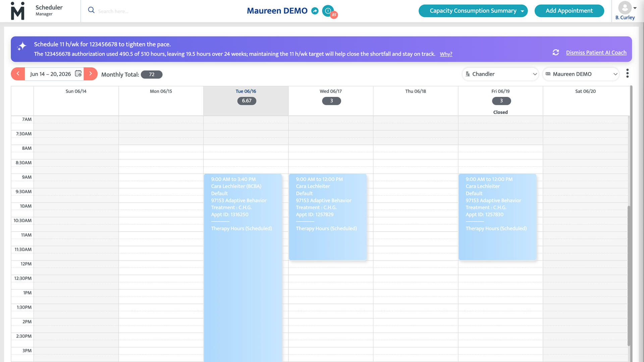Open the Chandler location dropdown
Screen dimensions: 644x362
pos(500,74)
